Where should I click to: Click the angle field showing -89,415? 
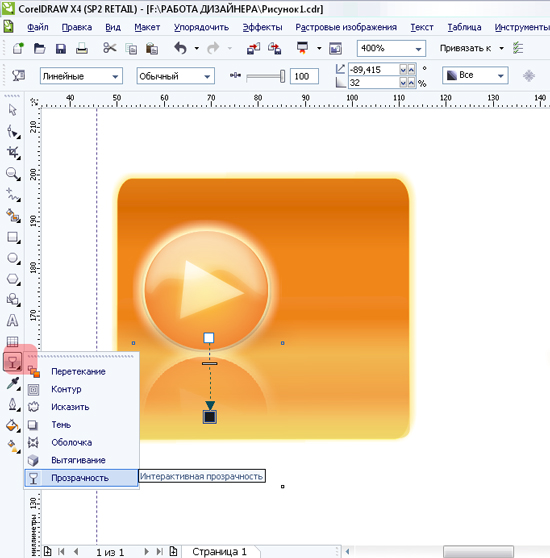pos(374,69)
